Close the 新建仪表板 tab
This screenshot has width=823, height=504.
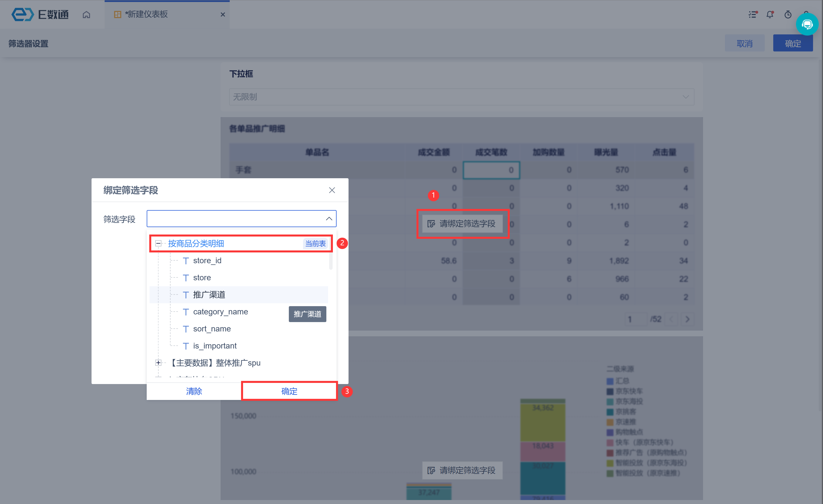[x=223, y=15]
